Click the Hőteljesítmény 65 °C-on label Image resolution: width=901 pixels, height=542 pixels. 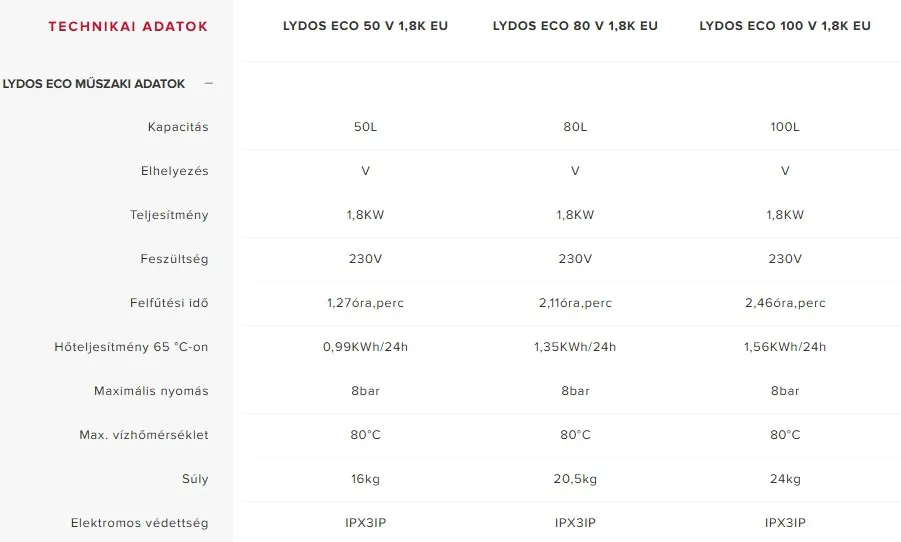pyautogui.click(x=131, y=347)
